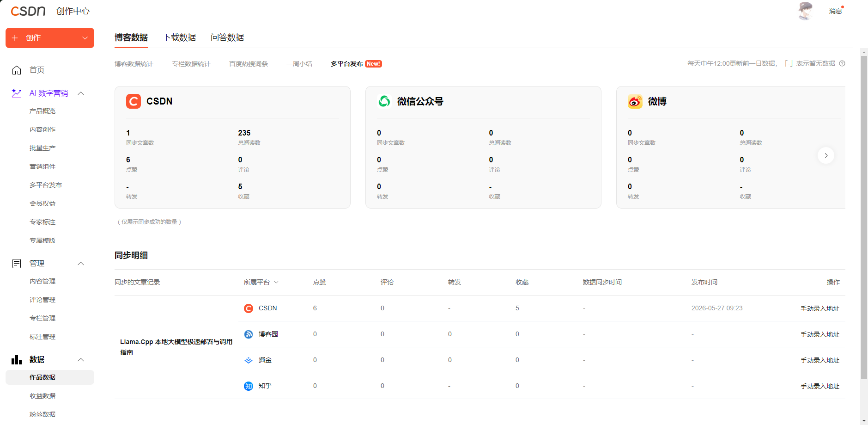Image resolution: width=868 pixels, height=425 pixels.
Task: Click CSDN icon in sync detail table
Action: (249, 308)
